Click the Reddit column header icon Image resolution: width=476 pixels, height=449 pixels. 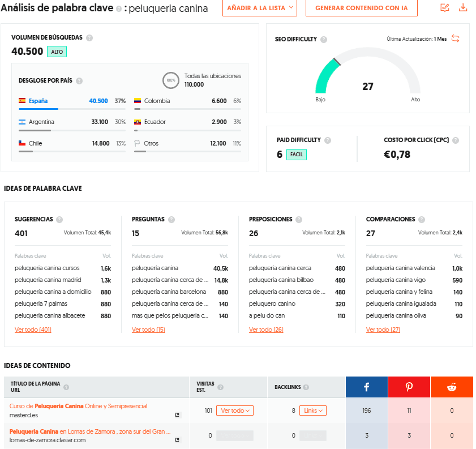click(451, 387)
